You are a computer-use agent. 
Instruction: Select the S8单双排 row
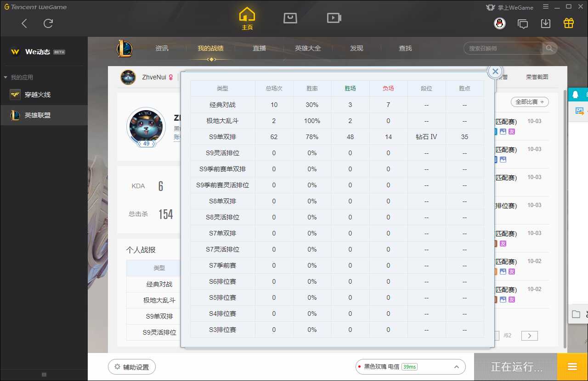click(x=337, y=201)
